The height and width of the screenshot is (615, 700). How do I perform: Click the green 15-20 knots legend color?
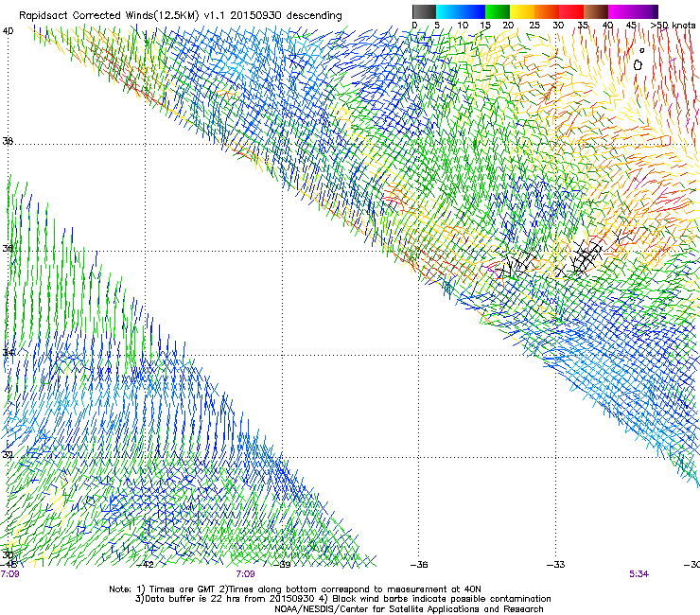pos(498,11)
